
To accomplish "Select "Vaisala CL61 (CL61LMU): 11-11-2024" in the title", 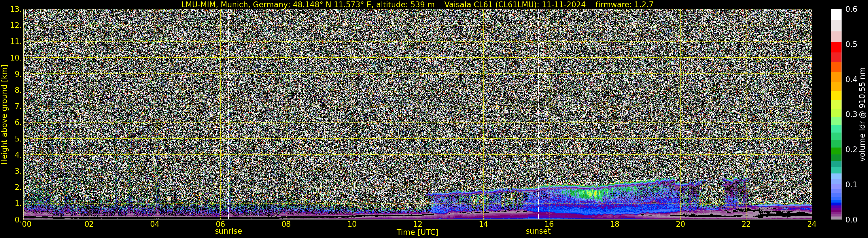I will (515, 4).
